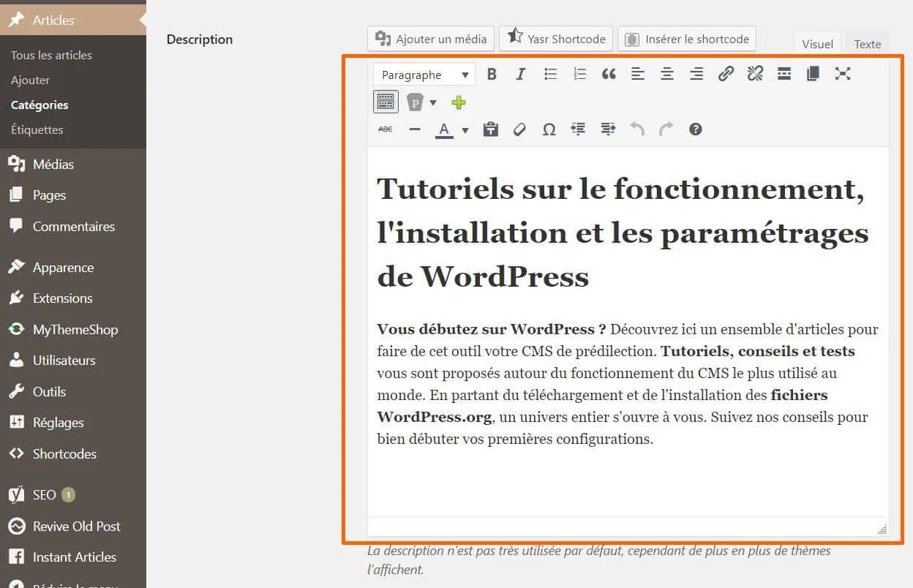Open Étiquettes submenu item
Viewport: 913px width, 588px height.
37,129
